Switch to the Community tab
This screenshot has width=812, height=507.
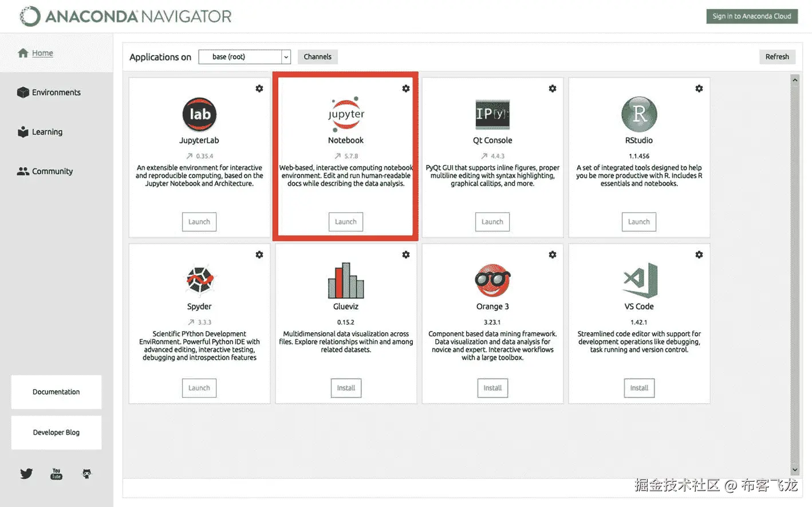pyautogui.click(x=52, y=171)
